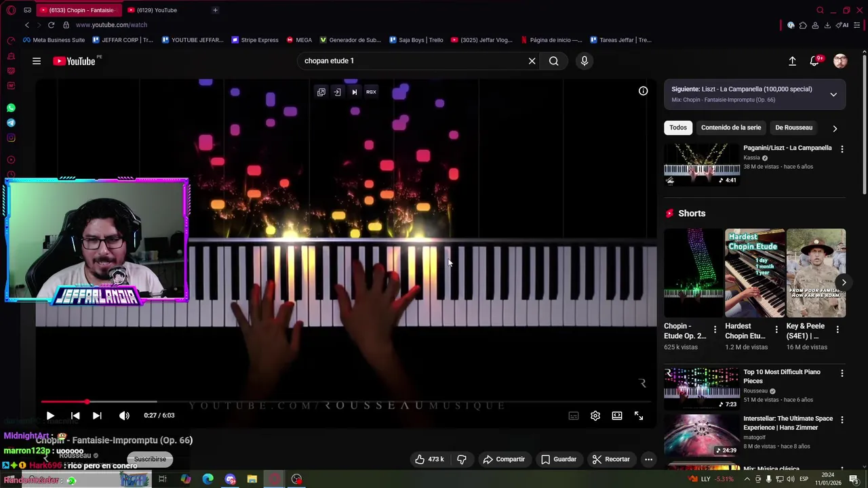
Task: Go back in browser history
Action: point(27,25)
